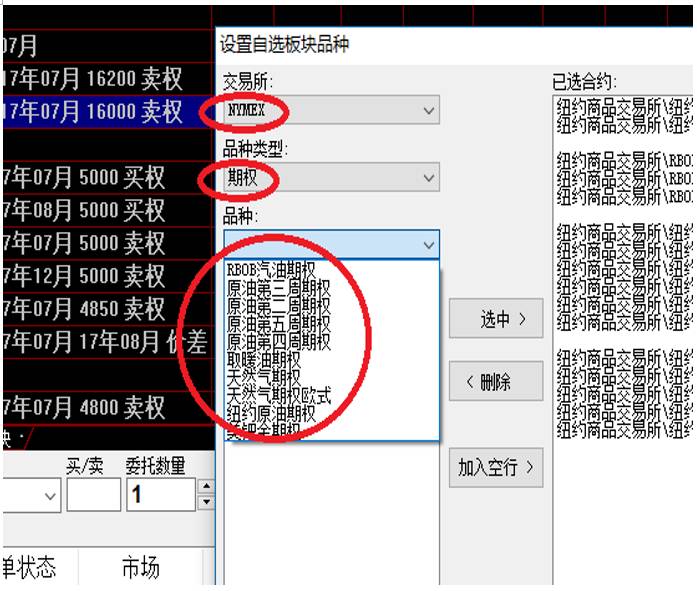Click the 委托数量 quantity field
697x591 pixels.
(x=161, y=495)
